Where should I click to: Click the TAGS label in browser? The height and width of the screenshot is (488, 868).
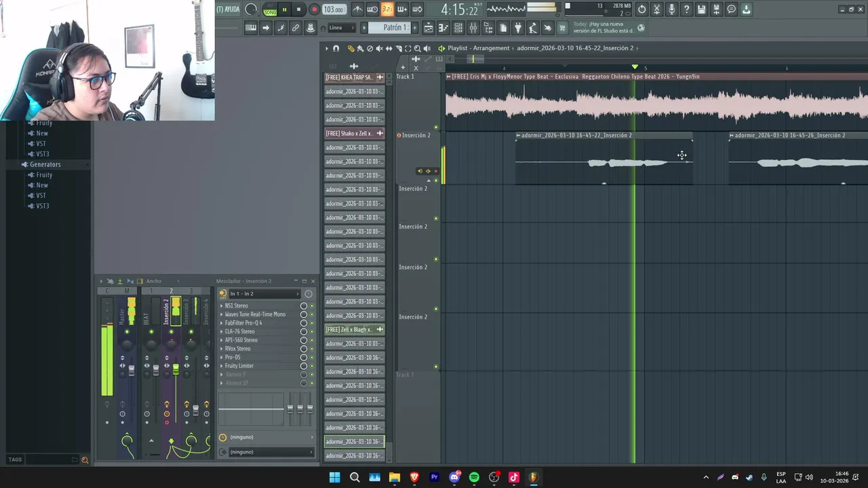[x=15, y=460]
